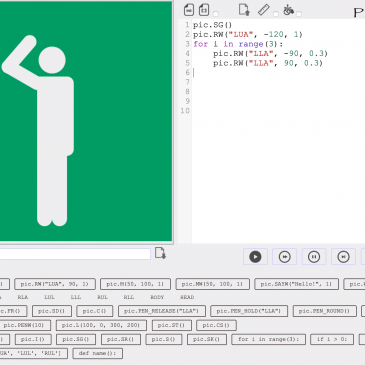Click the pic.PENW(10) button
Image resolution: width=365 pixels, height=365 pixels.
click(25, 325)
